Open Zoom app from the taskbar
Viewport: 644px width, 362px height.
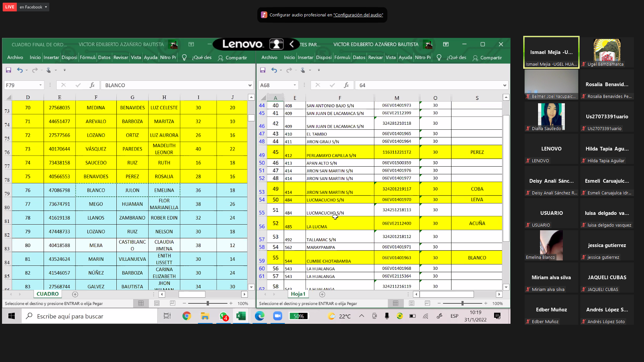[x=277, y=316]
